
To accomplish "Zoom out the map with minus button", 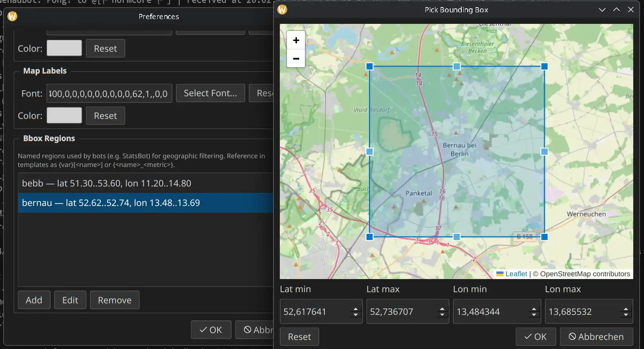I will click(296, 58).
